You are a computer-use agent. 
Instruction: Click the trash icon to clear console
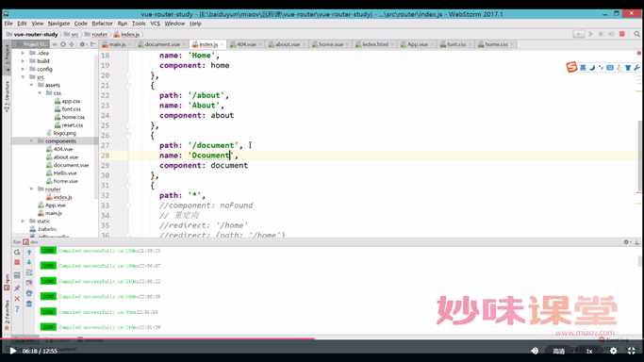(x=29, y=304)
